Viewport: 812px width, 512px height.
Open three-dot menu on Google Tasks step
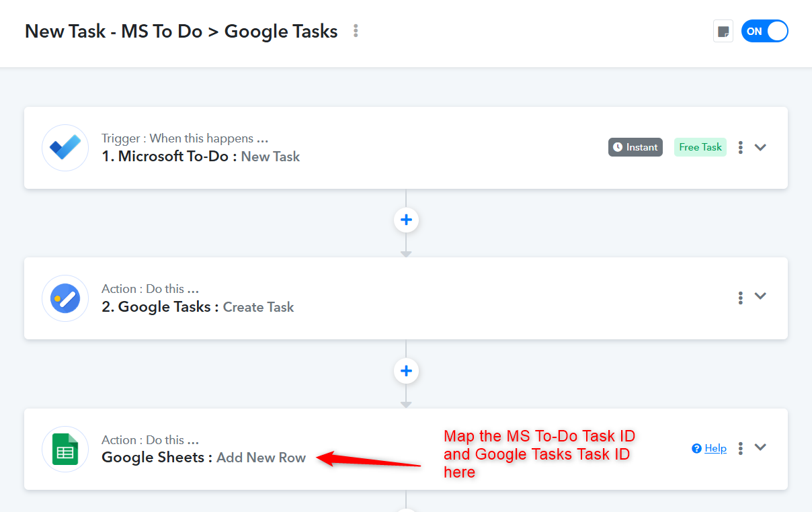tap(740, 297)
